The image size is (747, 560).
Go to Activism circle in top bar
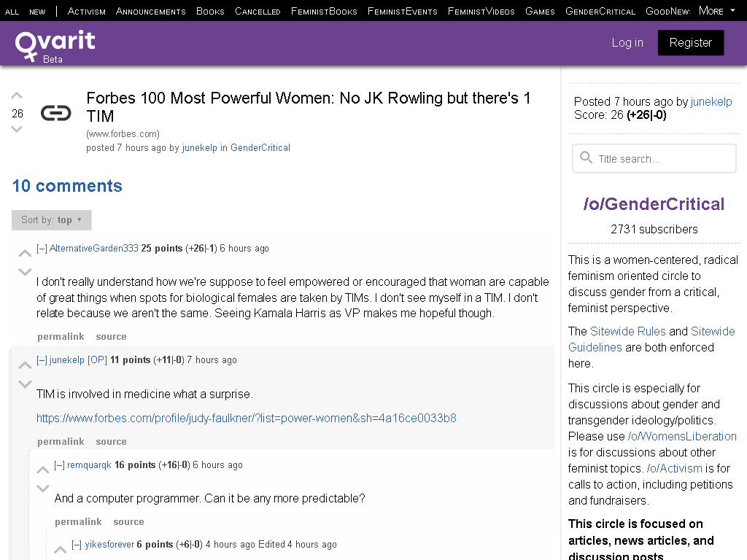(87, 11)
